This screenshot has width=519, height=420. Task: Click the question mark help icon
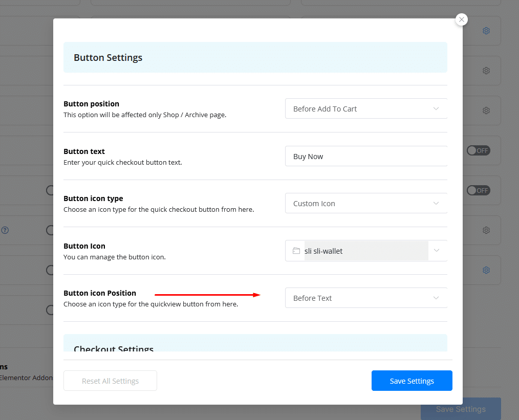click(x=5, y=230)
